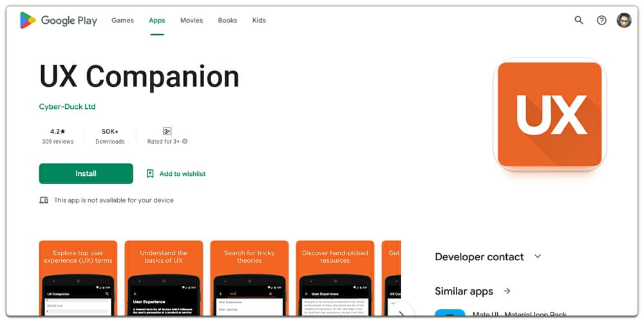Image resolution: width=644 pixels, height=322 pixels.
Task: Click 'This app is not available for your device'
Action: (114, 200)
